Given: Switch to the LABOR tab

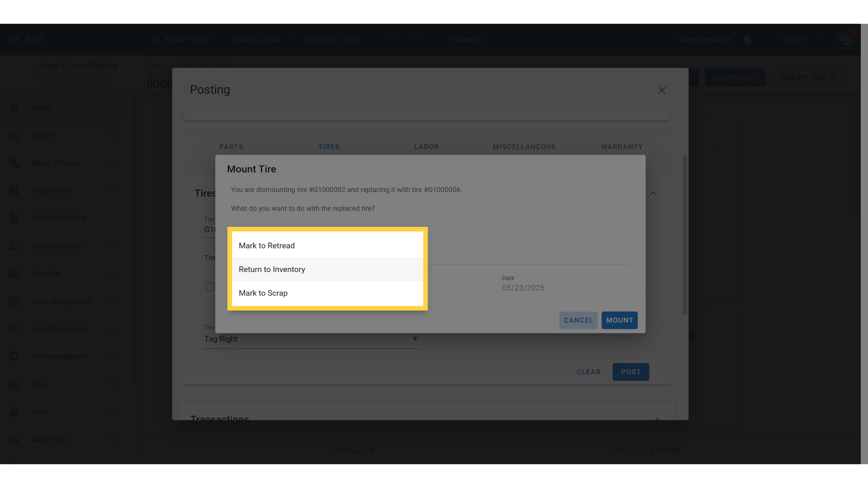Looking at the screenshot, I should (426, 146).
